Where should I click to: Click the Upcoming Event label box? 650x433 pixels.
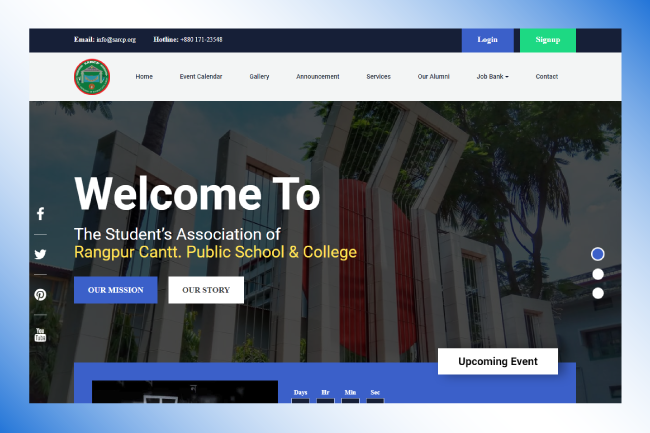click(498, 361)
